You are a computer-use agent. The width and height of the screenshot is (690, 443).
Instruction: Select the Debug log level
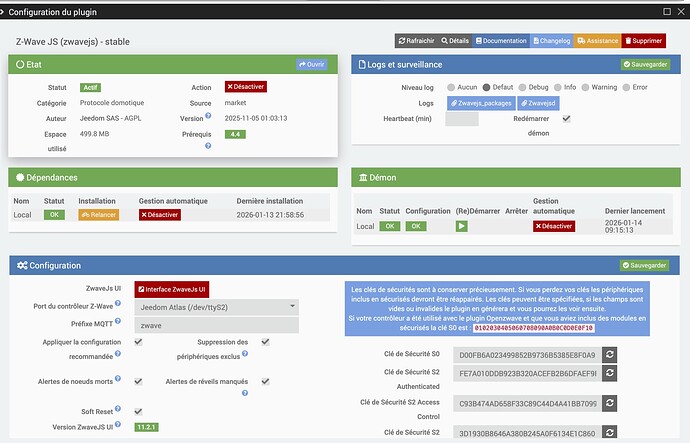pos(522,87)
